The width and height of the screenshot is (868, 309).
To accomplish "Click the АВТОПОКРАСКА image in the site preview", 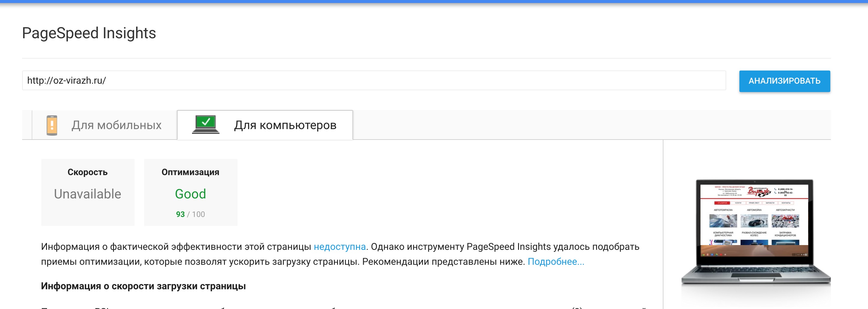I will click(x=724, y=221).
